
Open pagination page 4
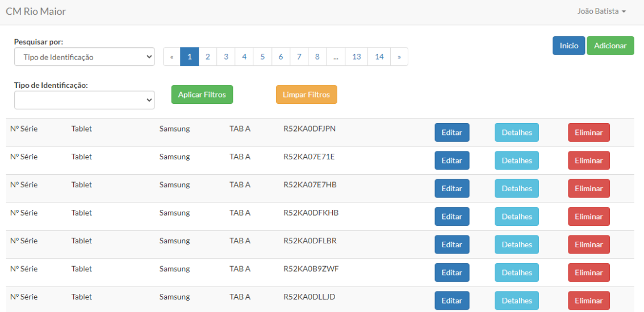[x=244, y=57]
